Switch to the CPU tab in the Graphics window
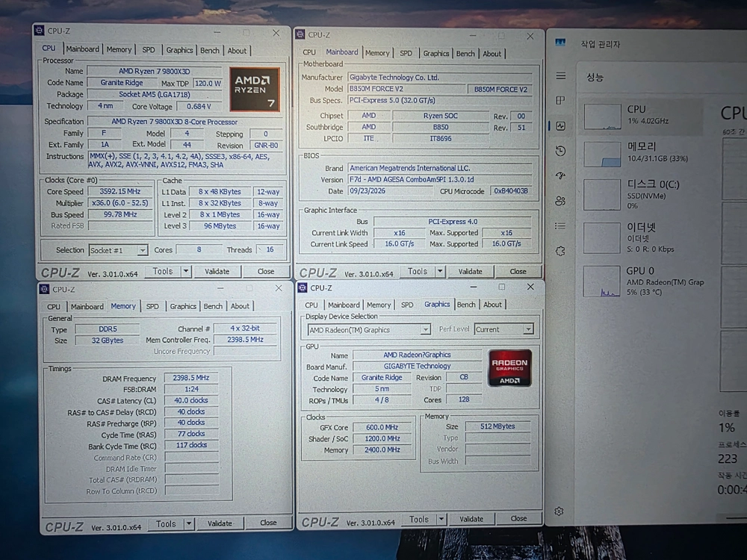This screenshot has height=560, width=747. click(x=311, y=305)
